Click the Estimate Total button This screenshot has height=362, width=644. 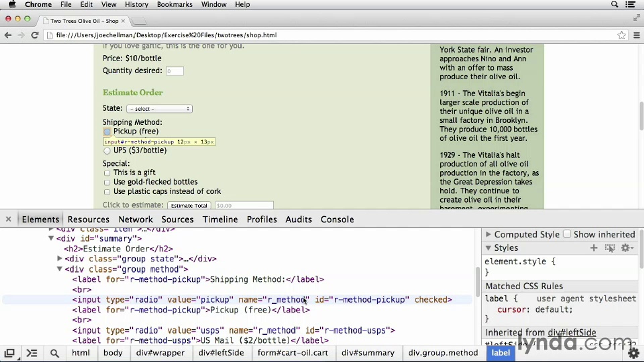[189, 205]
